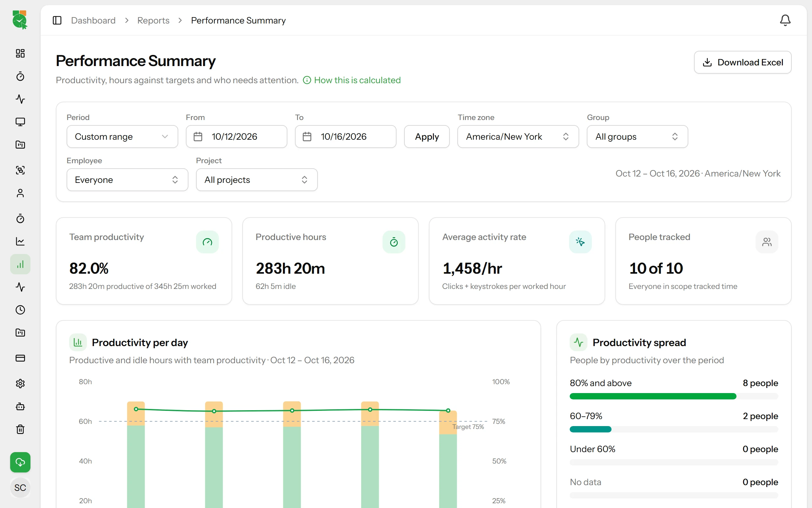The height and width of the screenshot is (508, 812).
Task: Click the To date field 10/16/2026
Action: point(346,137)
